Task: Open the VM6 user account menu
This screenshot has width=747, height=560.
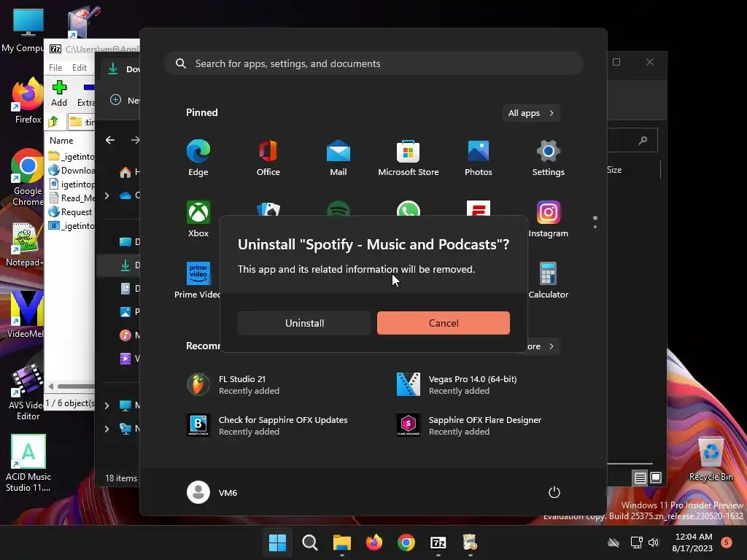Action: 212,492
